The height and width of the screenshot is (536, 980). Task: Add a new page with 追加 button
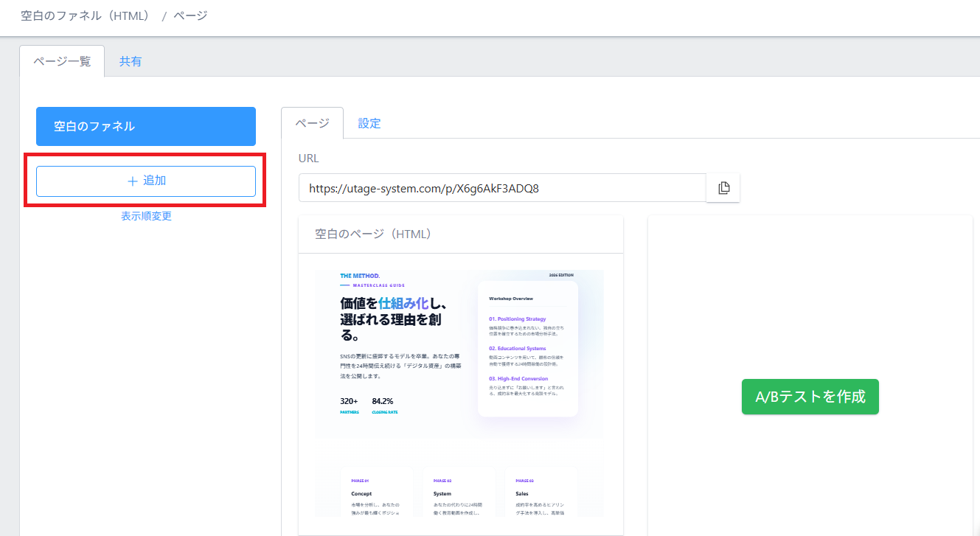click(x=146, y=181)
